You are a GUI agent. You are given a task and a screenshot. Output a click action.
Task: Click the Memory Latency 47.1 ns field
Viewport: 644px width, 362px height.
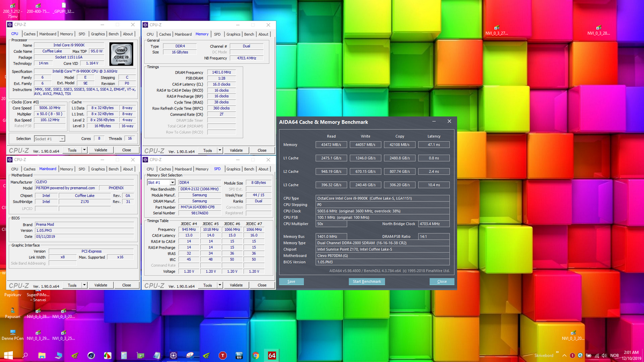click(x=433, y=144)
